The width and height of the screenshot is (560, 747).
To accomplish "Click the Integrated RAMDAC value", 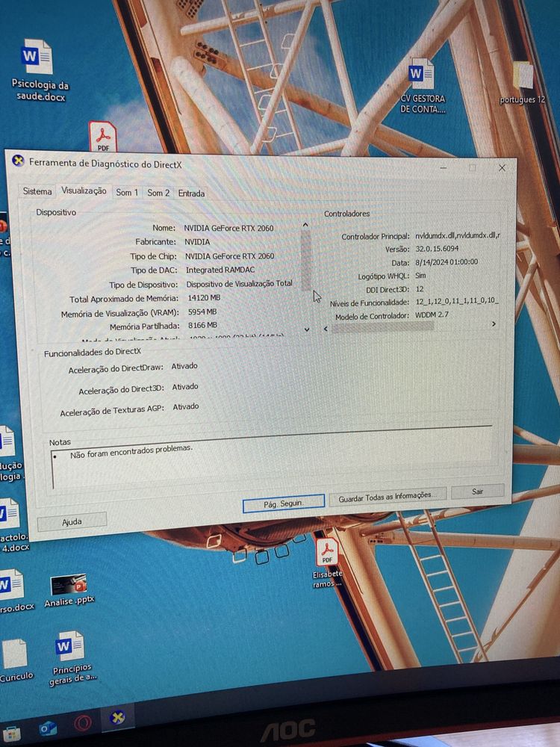I will pyautogui.click(x=220, y=270).
